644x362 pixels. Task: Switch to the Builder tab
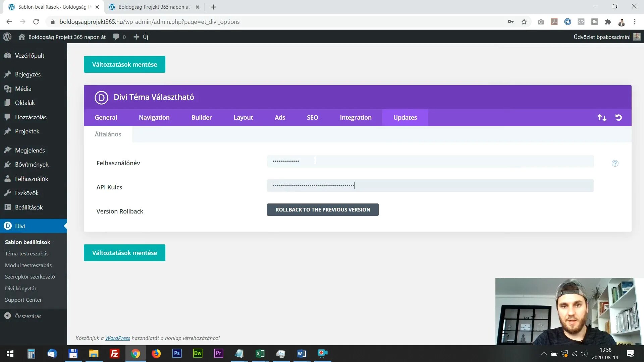click(x=202, y=118)
